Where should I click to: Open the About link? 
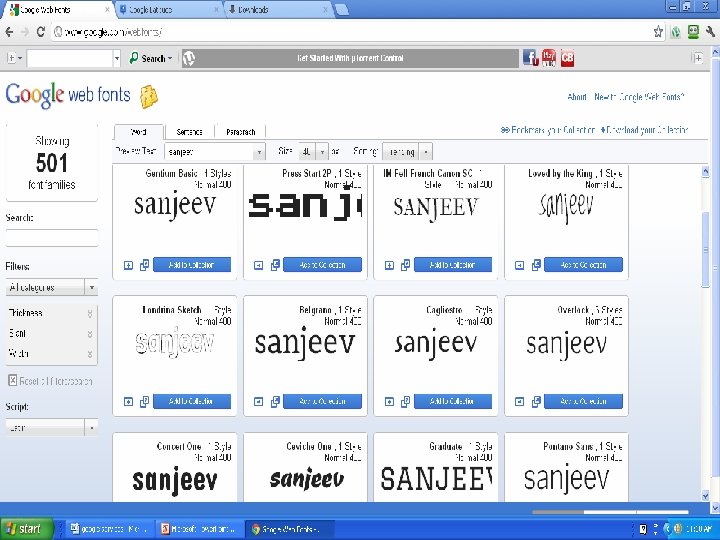click(577, 97)
